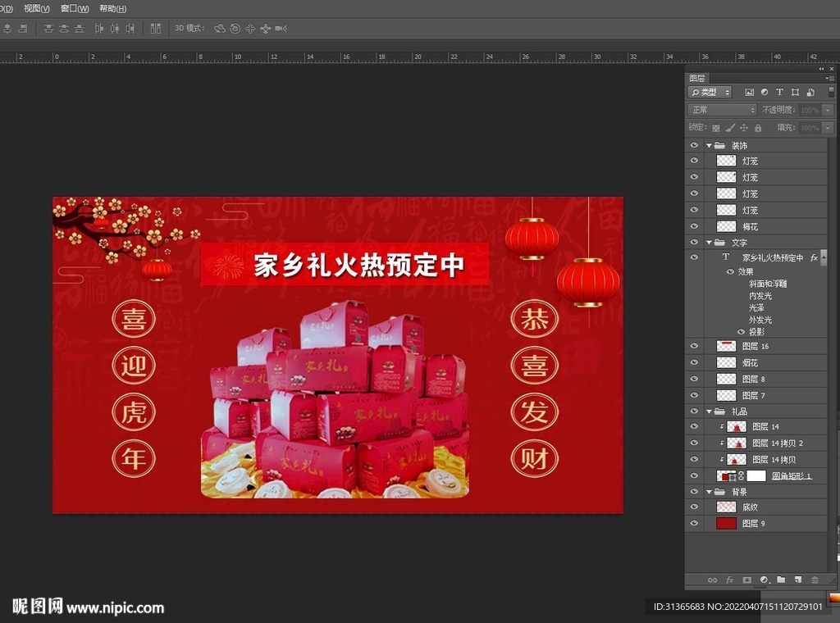The width and height of the screenshot is (840, 623).
Task: Collapse the 装饰 group triangle
Action: pos(709,146)
